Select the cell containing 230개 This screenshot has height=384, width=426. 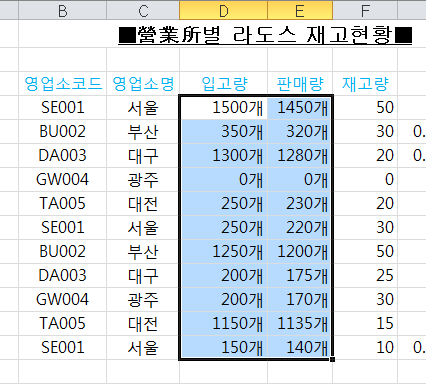point(300,203)
